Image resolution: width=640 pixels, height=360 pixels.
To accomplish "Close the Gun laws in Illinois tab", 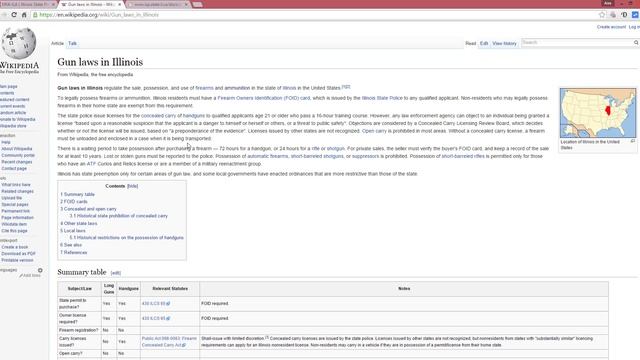I will point(120,4).
